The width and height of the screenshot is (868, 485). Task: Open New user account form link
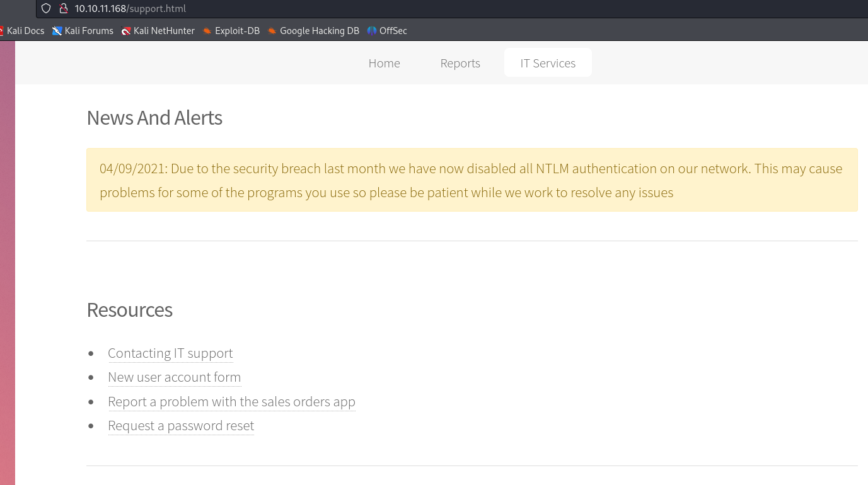tap(175, 377)
